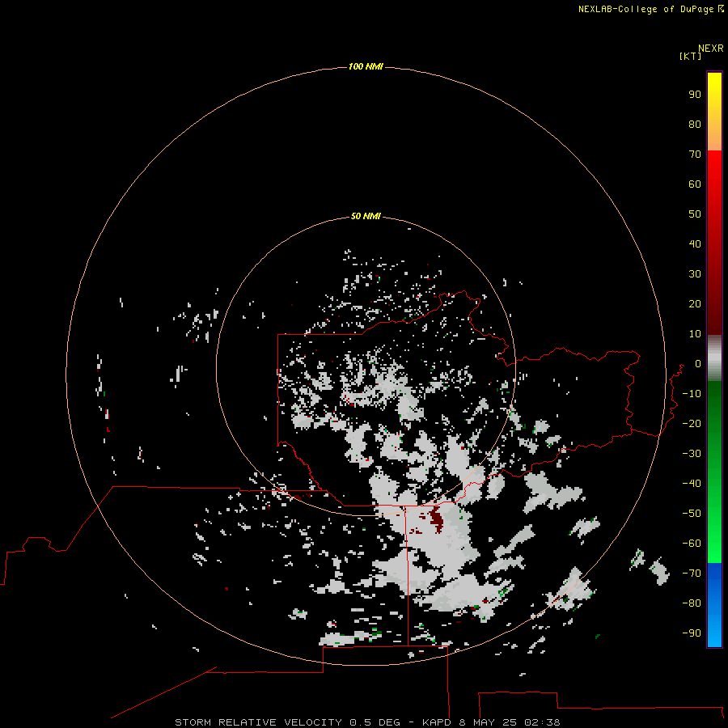Click the 60 value on the velocity scale
728x728 pixels.
[x=695, y=184]
